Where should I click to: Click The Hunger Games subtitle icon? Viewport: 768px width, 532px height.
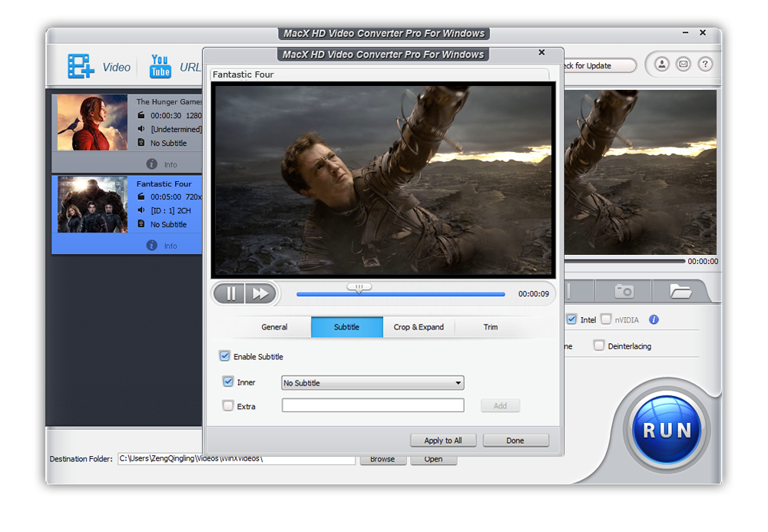click(141, 143)
